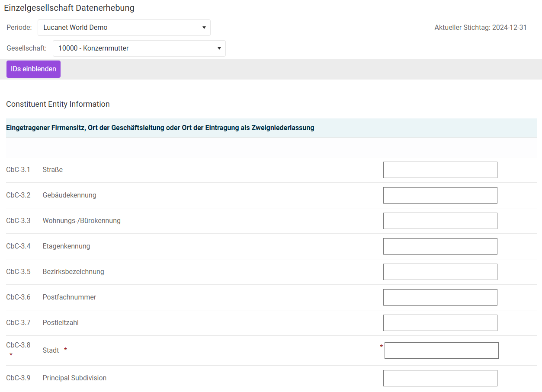Focus the Principal Subdivision text box
This screenshot has height=392, width=542.
[440, 378]
